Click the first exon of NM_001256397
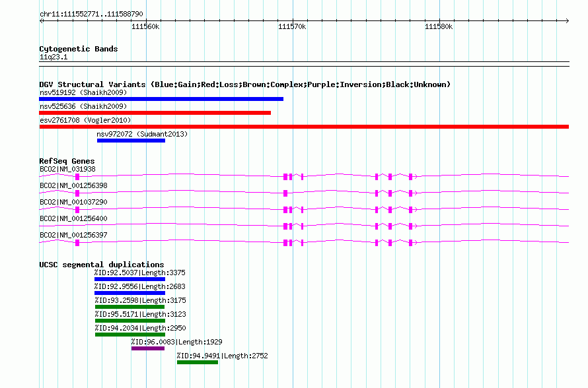Screen dimensions: 588x388 pos(77,243)
